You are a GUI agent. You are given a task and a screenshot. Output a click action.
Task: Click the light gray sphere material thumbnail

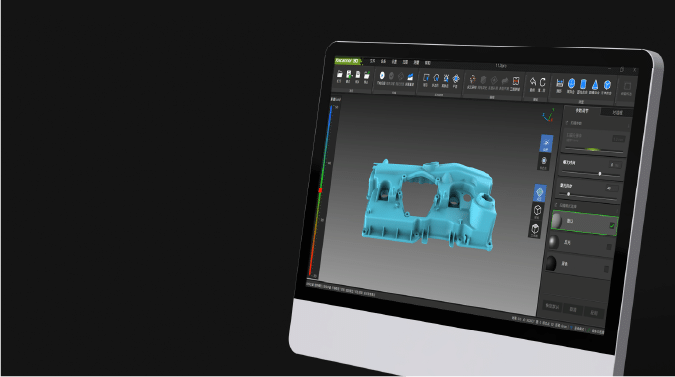[x=557, y=221]
